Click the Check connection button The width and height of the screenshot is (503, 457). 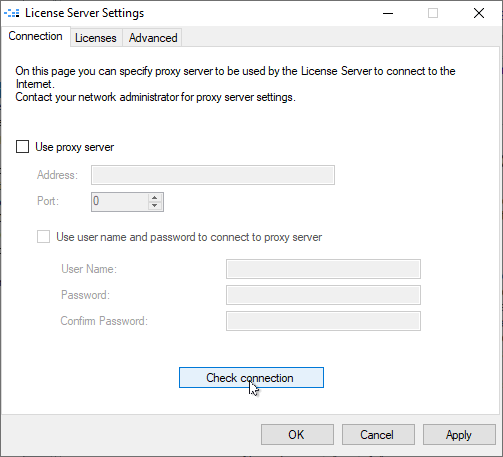click(x=251, y=378)
